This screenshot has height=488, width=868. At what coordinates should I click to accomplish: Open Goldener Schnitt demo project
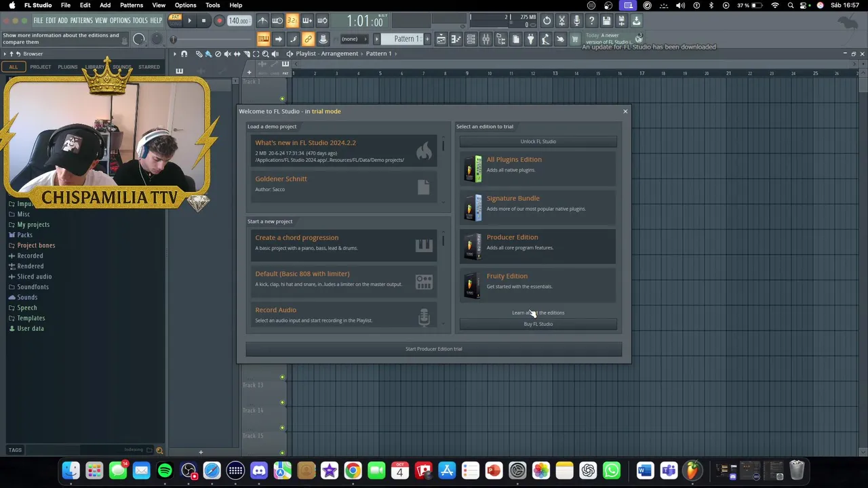coord(342,186)
